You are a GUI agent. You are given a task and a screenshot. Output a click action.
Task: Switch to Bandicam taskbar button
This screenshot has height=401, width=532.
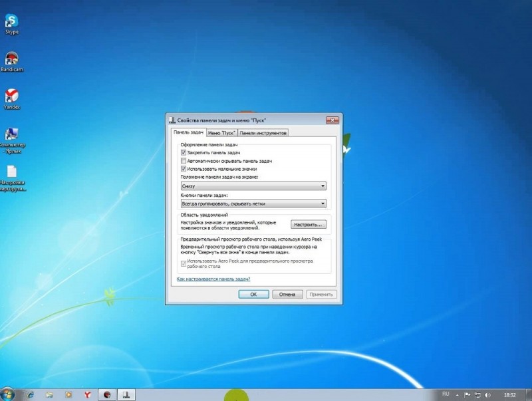107,394
